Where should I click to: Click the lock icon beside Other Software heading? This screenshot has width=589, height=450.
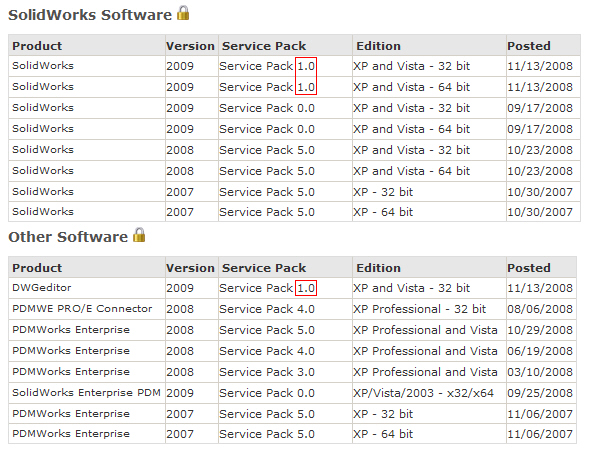pos(139,235)
